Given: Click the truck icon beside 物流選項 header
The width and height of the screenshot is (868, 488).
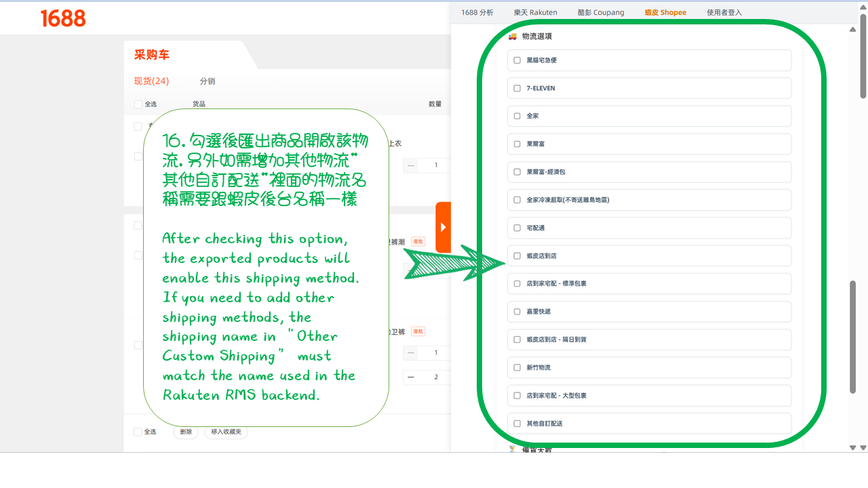Looking at the screenshot, I should (512, 36).
